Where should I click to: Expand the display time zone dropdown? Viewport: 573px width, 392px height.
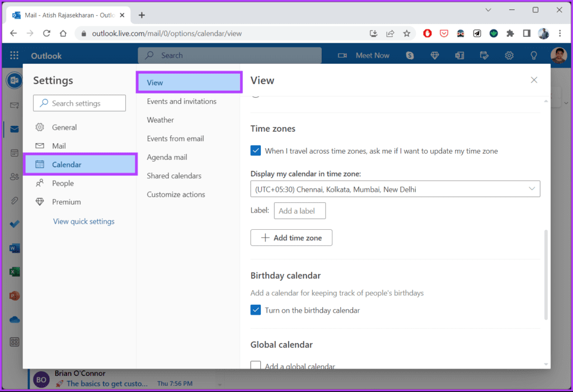395,189
